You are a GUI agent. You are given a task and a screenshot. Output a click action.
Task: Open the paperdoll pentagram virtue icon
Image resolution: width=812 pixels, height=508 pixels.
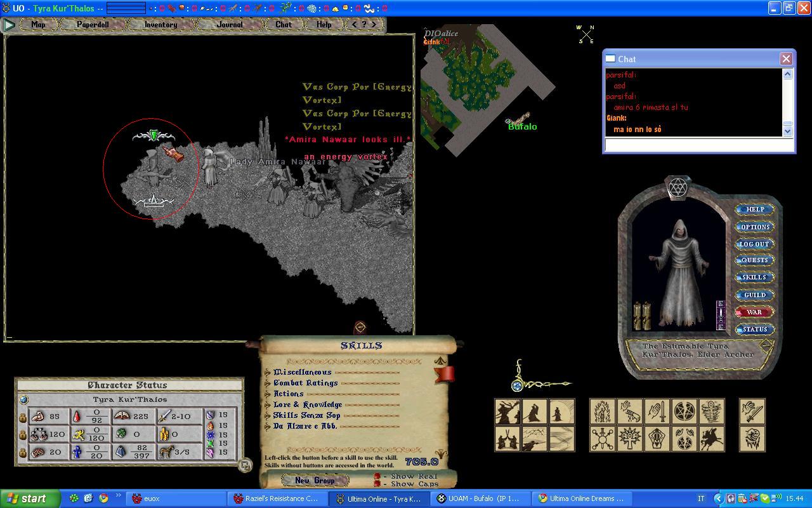coord(678,187)
